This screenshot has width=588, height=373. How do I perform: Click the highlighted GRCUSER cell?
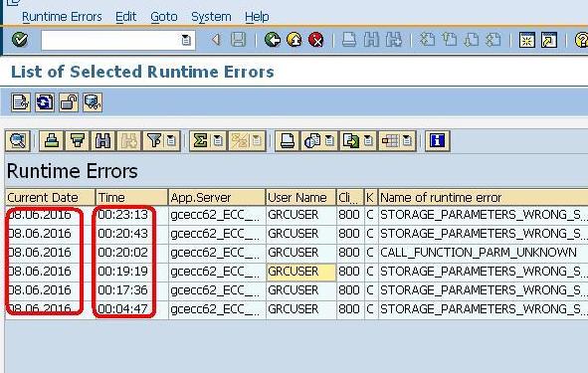pos(301,272)
